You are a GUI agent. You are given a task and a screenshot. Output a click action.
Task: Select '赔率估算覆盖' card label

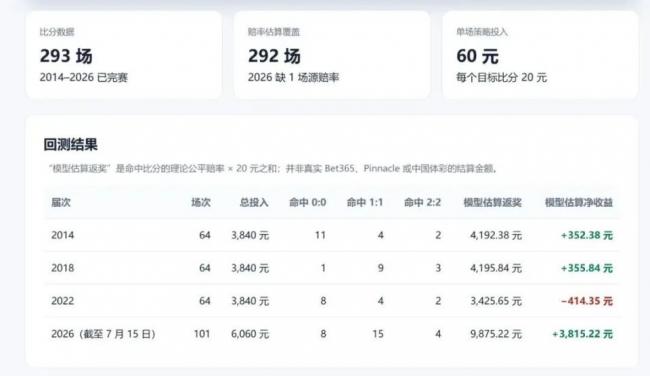coord(274,32)
